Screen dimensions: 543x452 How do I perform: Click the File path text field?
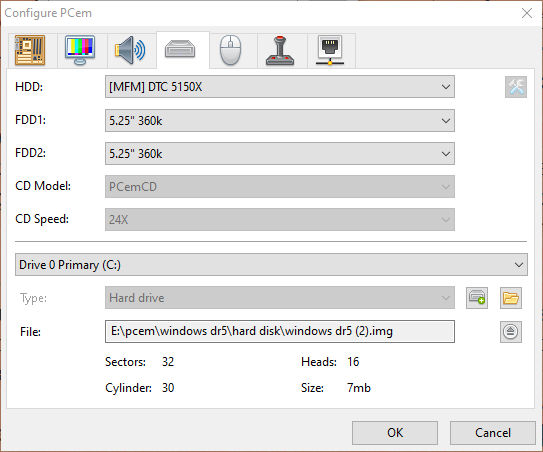[x=280, y=331]
